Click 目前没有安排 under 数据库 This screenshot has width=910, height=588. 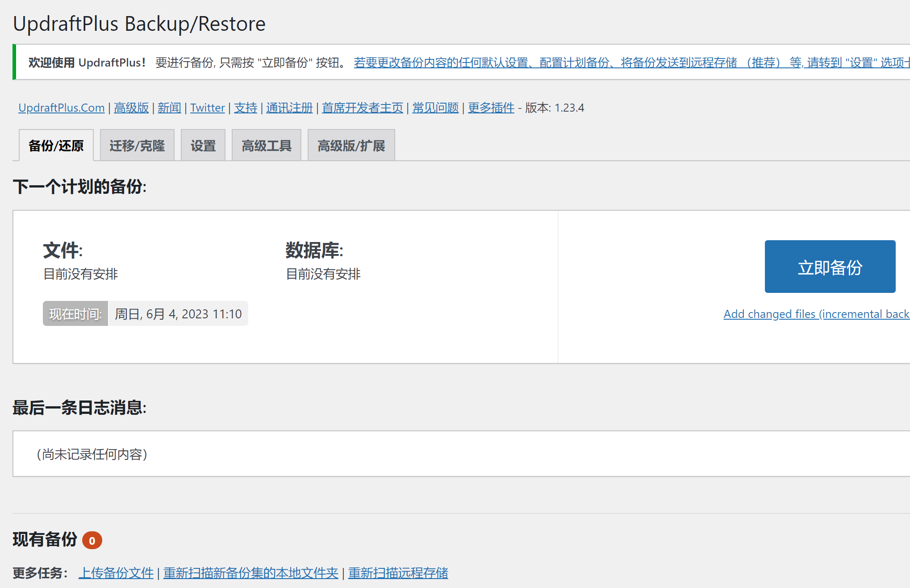pos(323,274)
